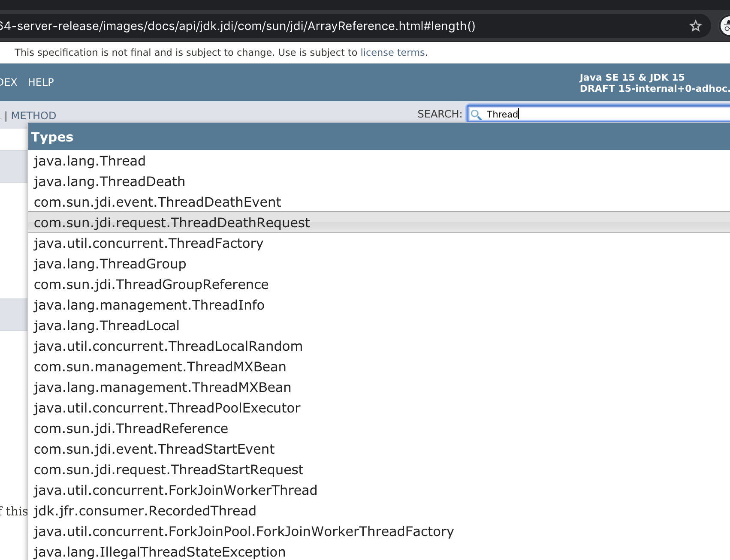
Task: Bookmark this page with the star icon
Action: click(x=695, y=26)
